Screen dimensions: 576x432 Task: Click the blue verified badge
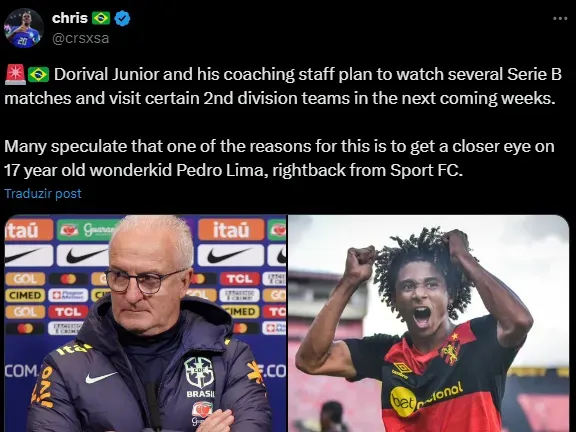tap(122, 18)
